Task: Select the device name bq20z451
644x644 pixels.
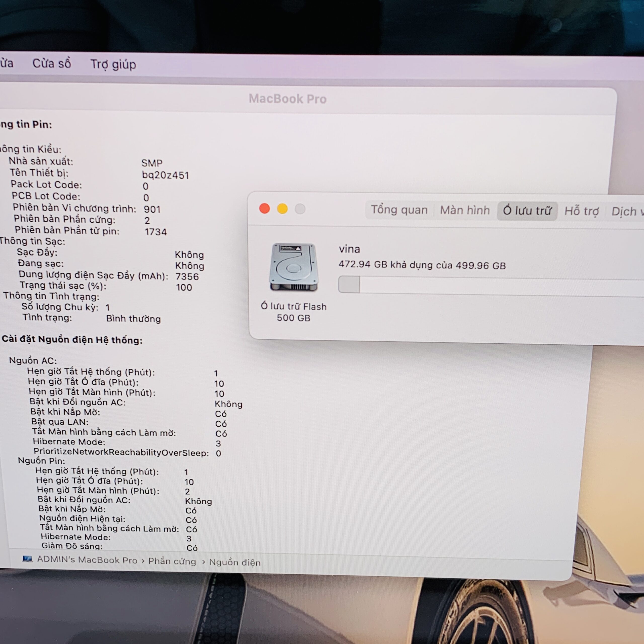Action: point(165,175)
